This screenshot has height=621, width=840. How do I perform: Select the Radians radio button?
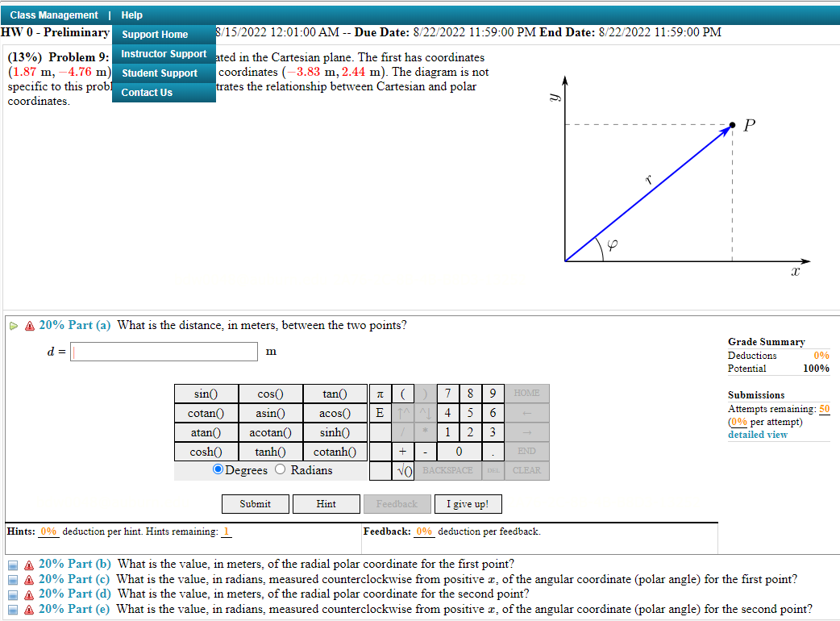click(280, 469)
